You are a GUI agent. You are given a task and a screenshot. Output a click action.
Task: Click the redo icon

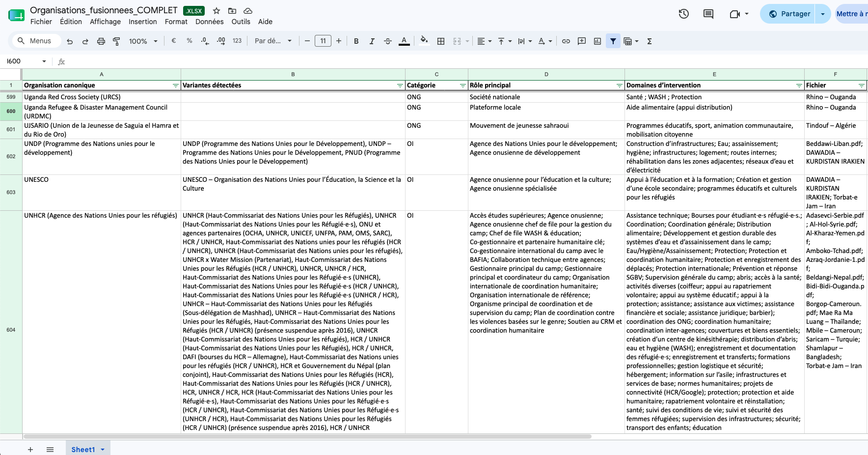[85, 41]
